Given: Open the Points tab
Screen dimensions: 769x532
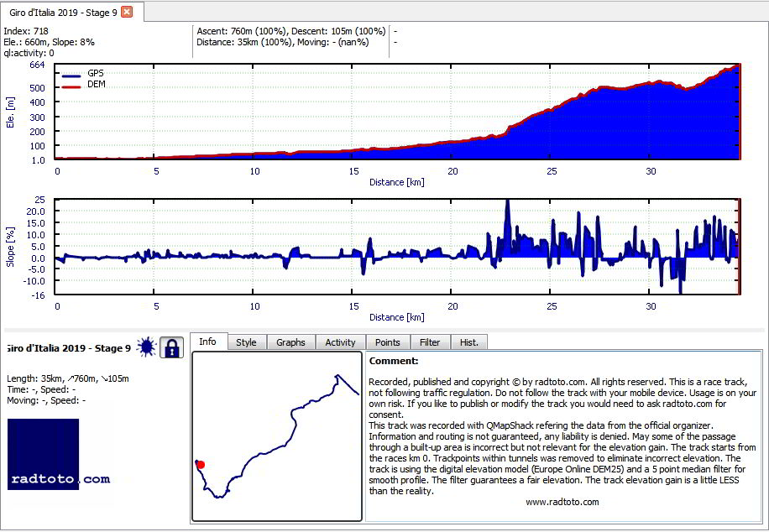Looking at the screenshot, I should click(388, 342).
